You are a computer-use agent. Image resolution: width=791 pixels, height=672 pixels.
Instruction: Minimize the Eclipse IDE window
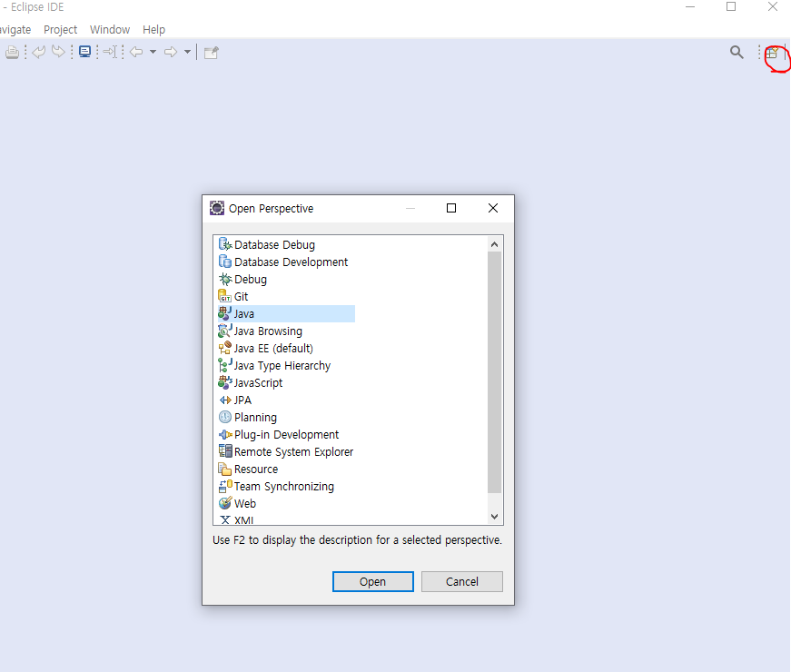pos(690,6)
